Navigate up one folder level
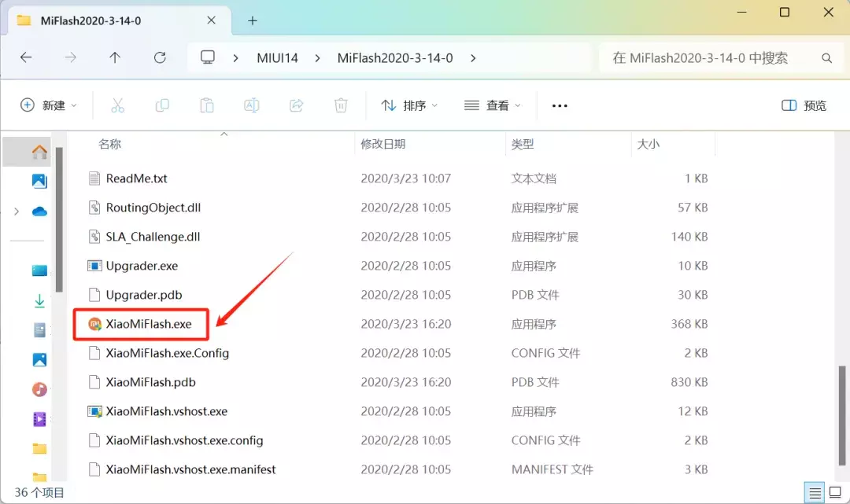The width and height of the screenshot is (850, 504). [114, 57]
